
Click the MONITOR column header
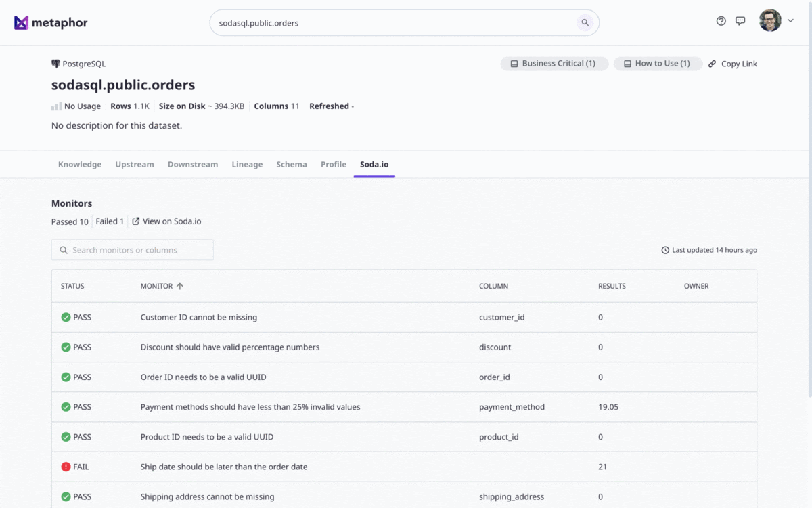(156, 287)
